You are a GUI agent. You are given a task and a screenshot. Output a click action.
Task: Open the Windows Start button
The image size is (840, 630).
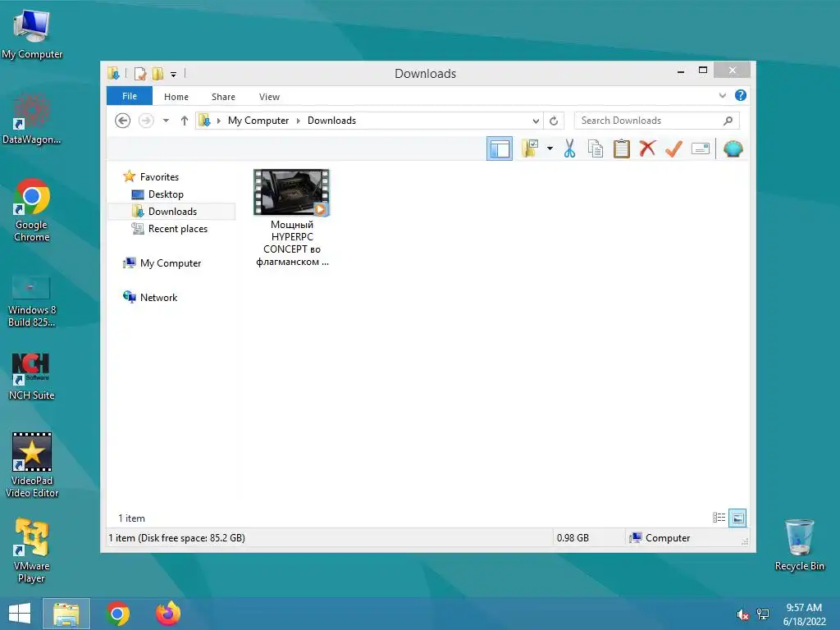click(x=20, y=614)
